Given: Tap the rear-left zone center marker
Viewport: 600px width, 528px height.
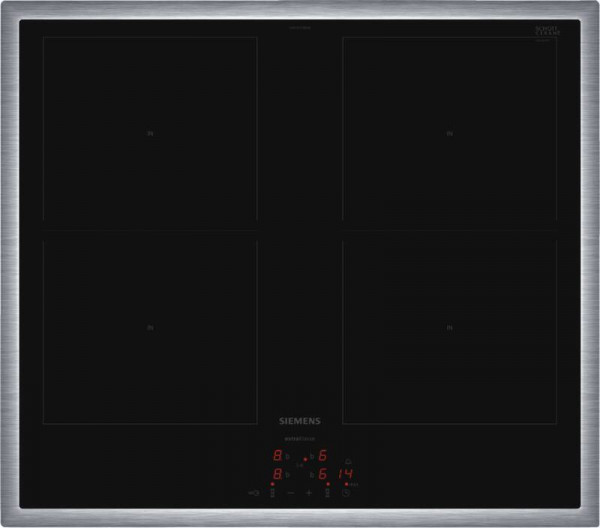Looking at the screenshot, I should pos(150,132).
